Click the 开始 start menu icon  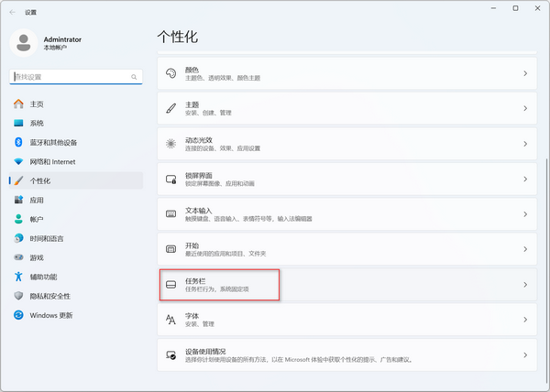[x=170, y=249]
